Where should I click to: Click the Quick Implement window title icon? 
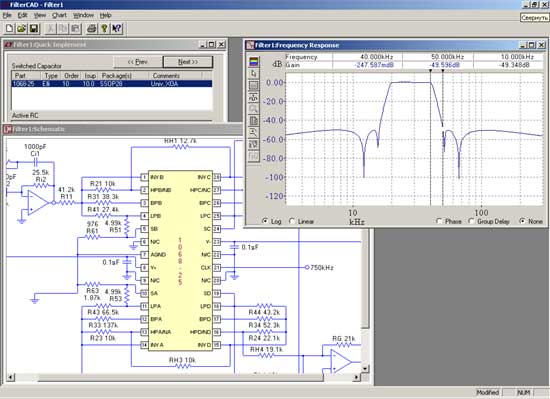click(8, 45)
